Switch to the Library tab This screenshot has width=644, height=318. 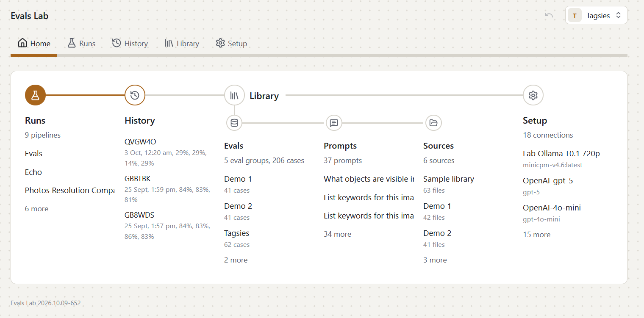click(x=182, y=43)
